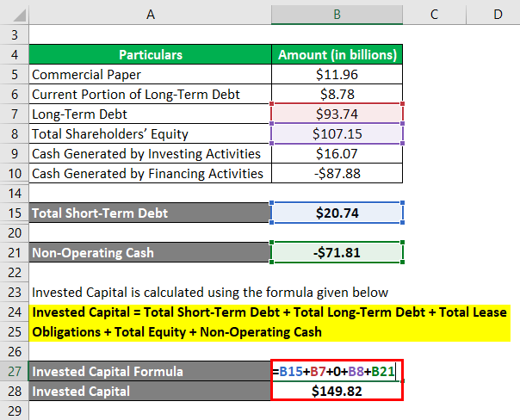Select row 4 header
The height and width of the screenshot is (420, 520).
pyautogui.click(x=14, y=54)
